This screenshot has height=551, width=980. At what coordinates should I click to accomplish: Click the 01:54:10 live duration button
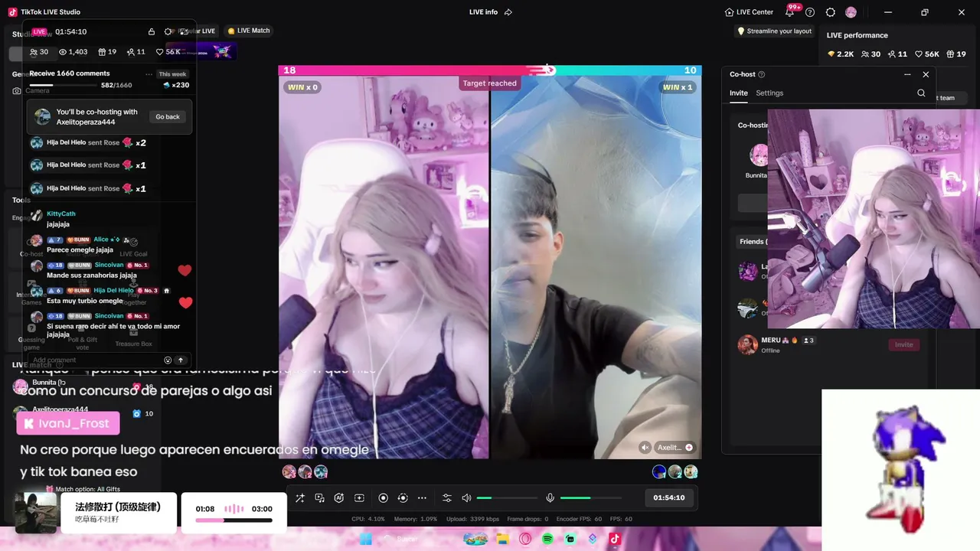click(668, 497)
